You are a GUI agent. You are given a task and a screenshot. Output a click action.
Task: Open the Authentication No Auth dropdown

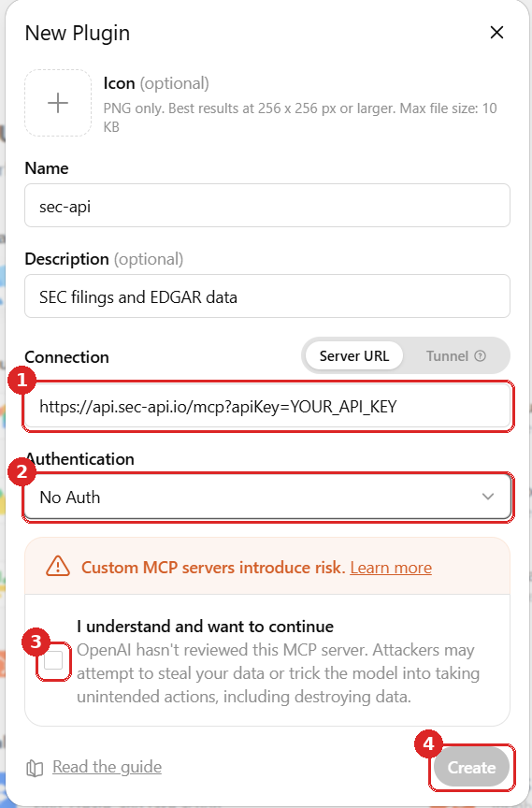coord(267,497)
